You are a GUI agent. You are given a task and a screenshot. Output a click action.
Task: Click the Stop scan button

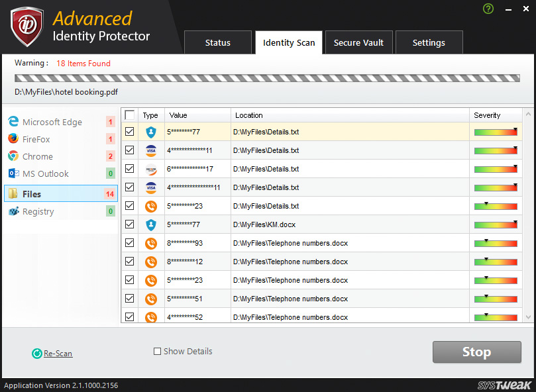[477, 352]
